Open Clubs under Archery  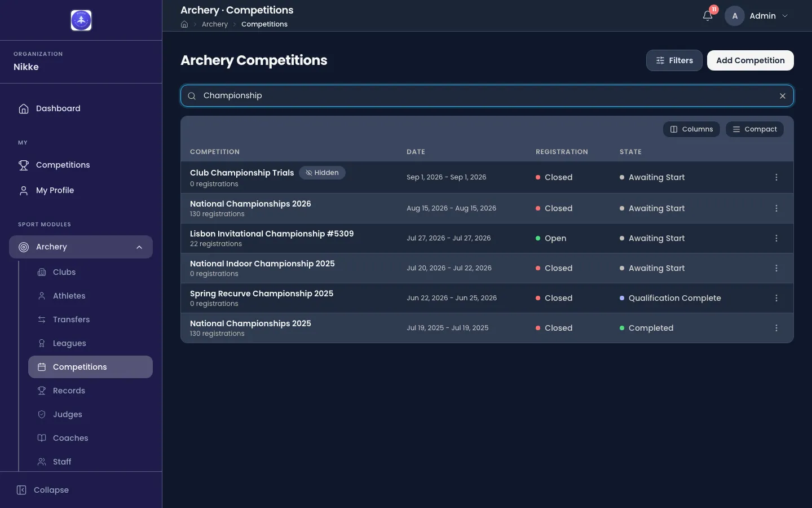coord(90,272)
